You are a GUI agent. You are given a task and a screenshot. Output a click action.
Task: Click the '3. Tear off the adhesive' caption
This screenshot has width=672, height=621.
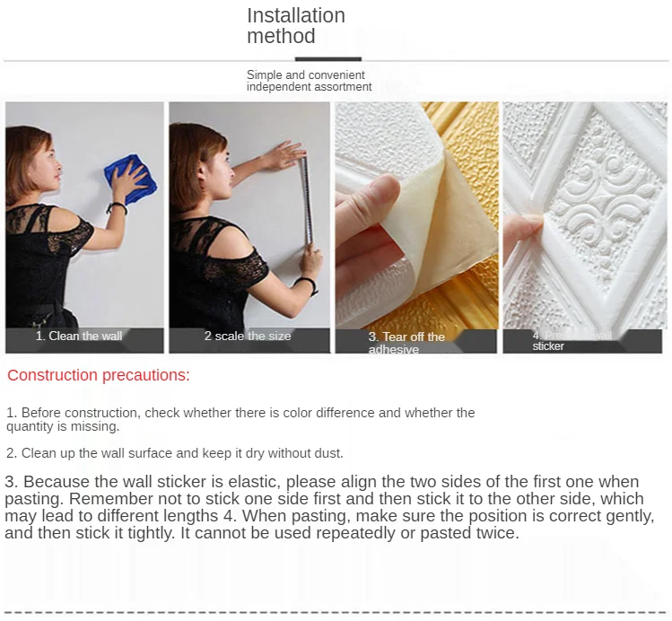[406, 343]
